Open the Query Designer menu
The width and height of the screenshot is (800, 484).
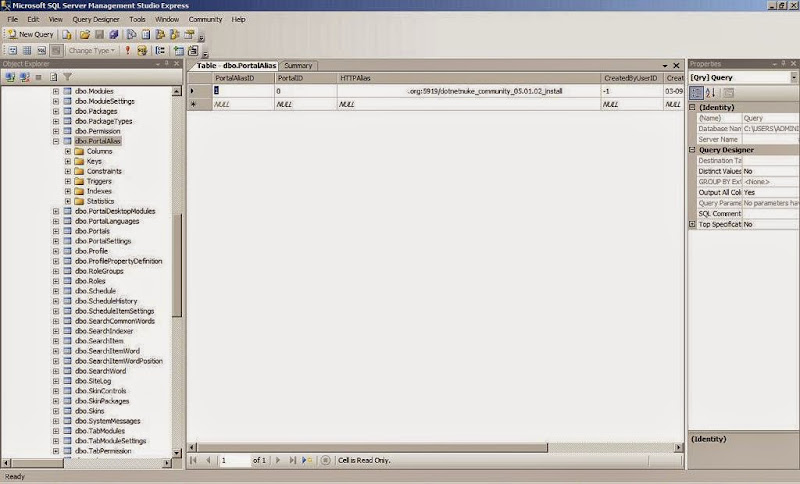(95, 19)
